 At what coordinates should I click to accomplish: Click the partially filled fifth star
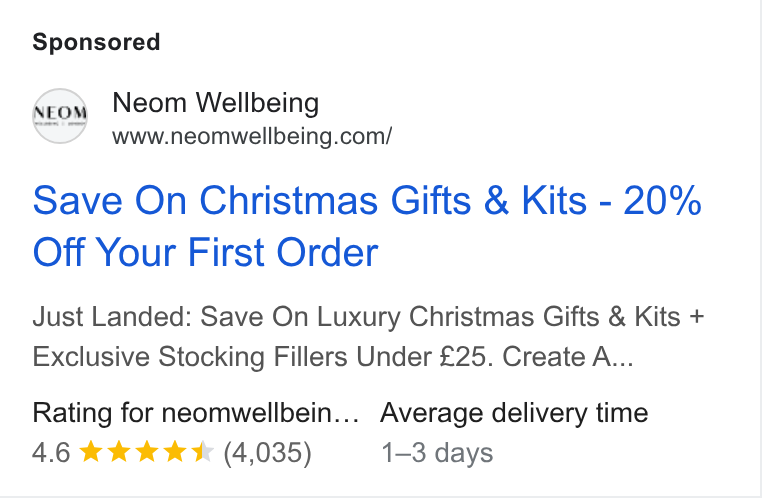[202, 451]
